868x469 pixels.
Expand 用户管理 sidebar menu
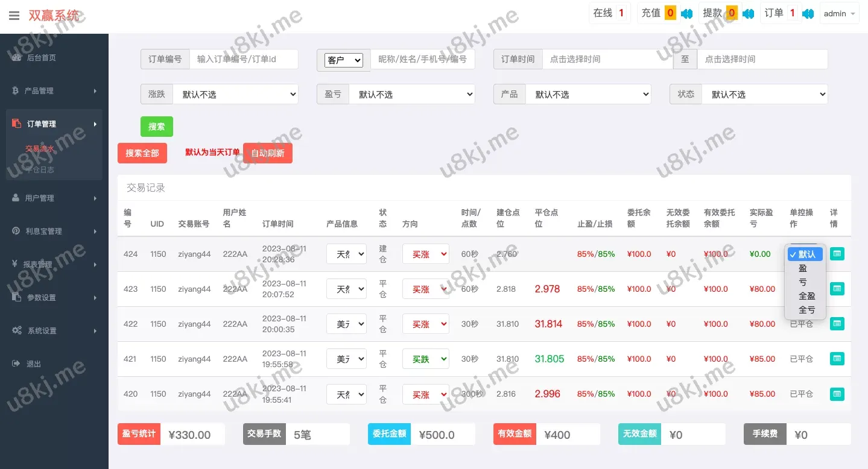point(54,198)
